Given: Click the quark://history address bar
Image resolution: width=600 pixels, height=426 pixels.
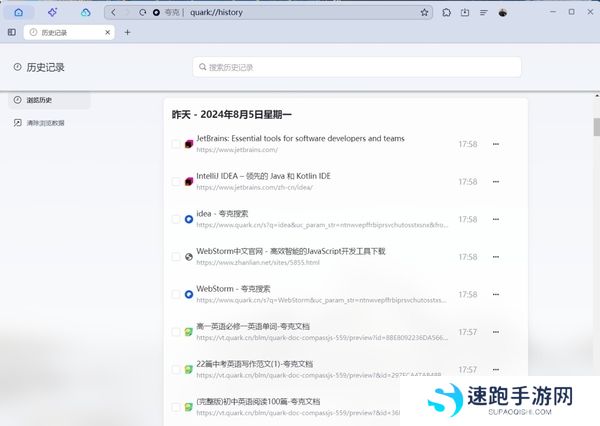Looking at the screenshot, I should 268,12.
